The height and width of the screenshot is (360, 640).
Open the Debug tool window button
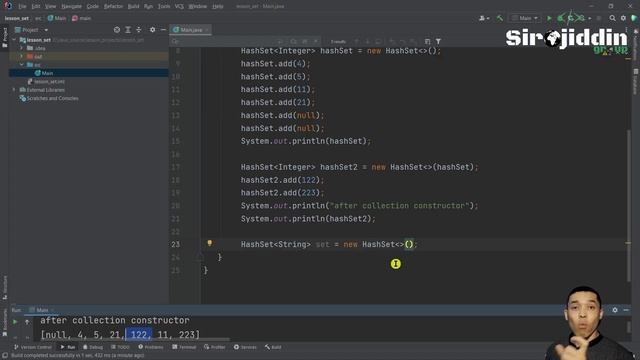tap(93, 347)
